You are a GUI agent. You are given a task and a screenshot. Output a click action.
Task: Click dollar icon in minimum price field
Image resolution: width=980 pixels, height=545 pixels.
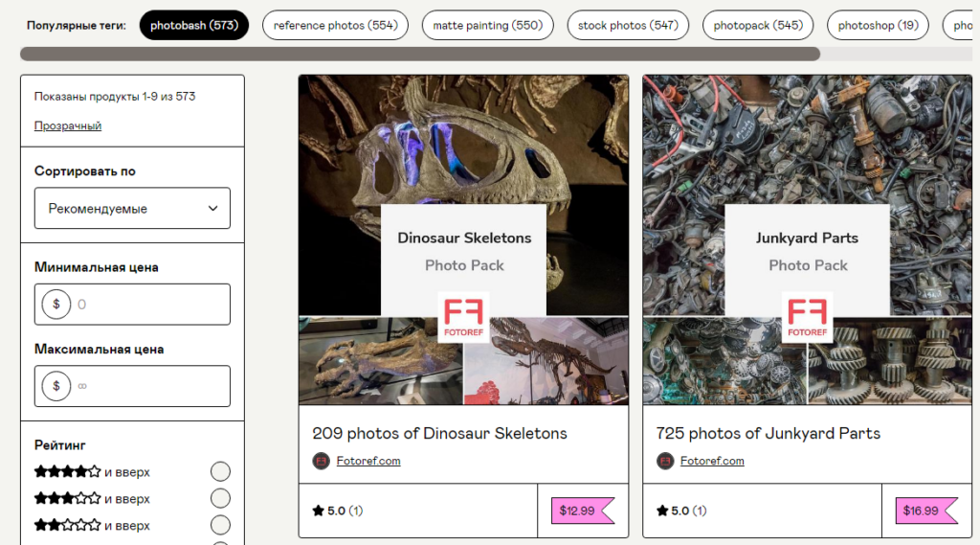point(56,305)
